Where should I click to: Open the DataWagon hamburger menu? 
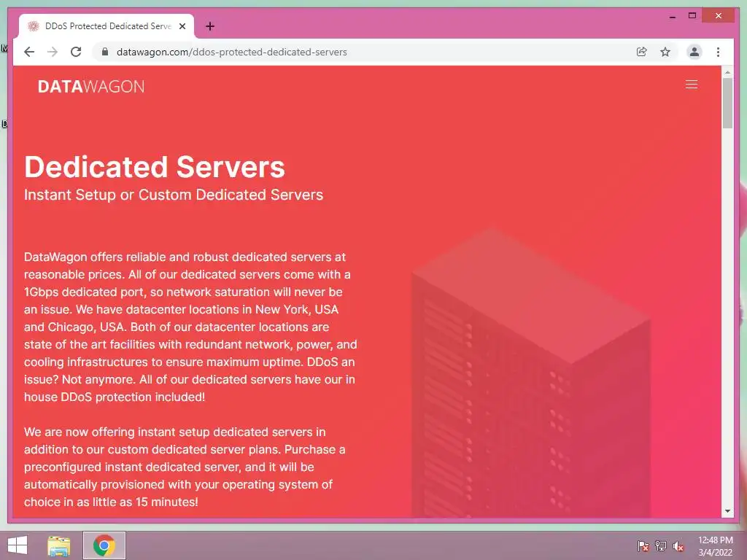692,85
